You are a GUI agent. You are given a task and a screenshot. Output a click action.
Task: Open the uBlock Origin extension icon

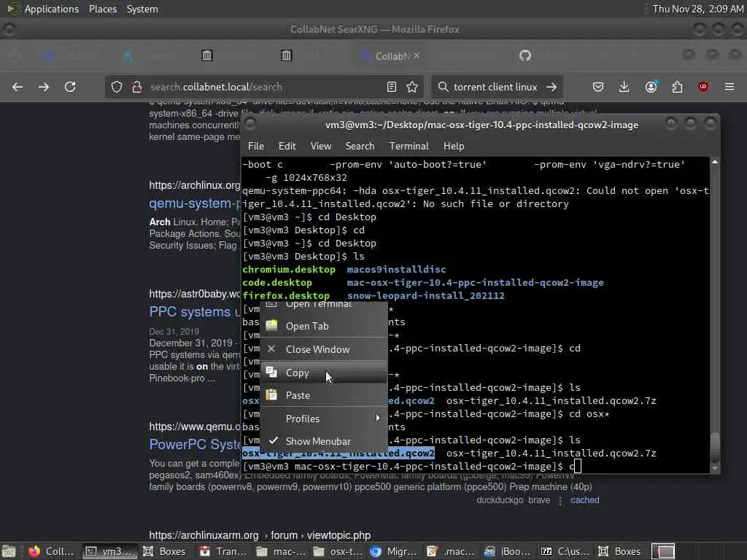tap(703, 87)
